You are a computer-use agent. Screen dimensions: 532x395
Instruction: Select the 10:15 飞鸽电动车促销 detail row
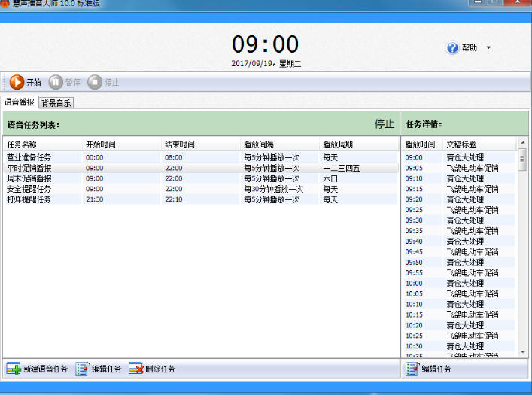(459, 315)
